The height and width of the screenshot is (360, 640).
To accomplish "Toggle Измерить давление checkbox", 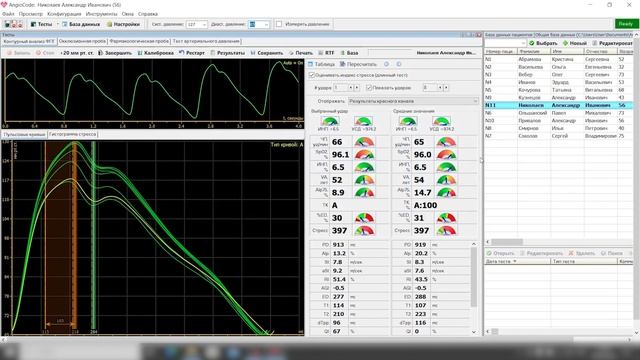I will click(x=279, y=24).
